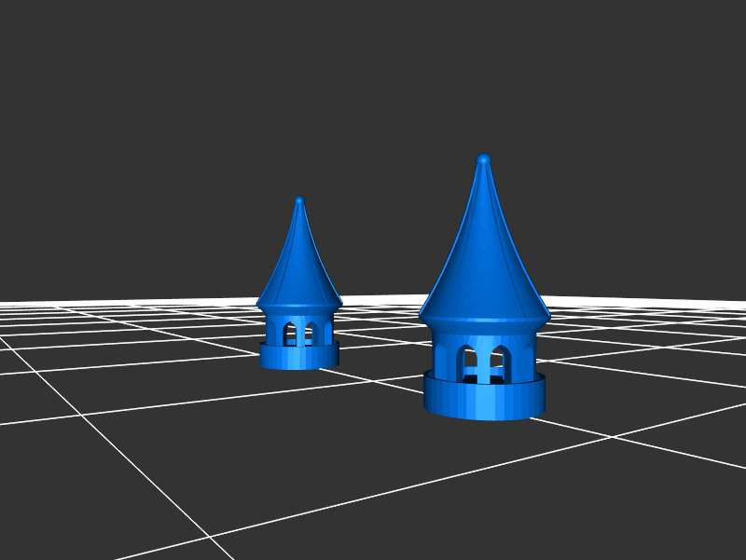Viewport: 746px width, 560px height.
Task: Click the smaller tower's middle arched window
Action: (x=310, y=331)
